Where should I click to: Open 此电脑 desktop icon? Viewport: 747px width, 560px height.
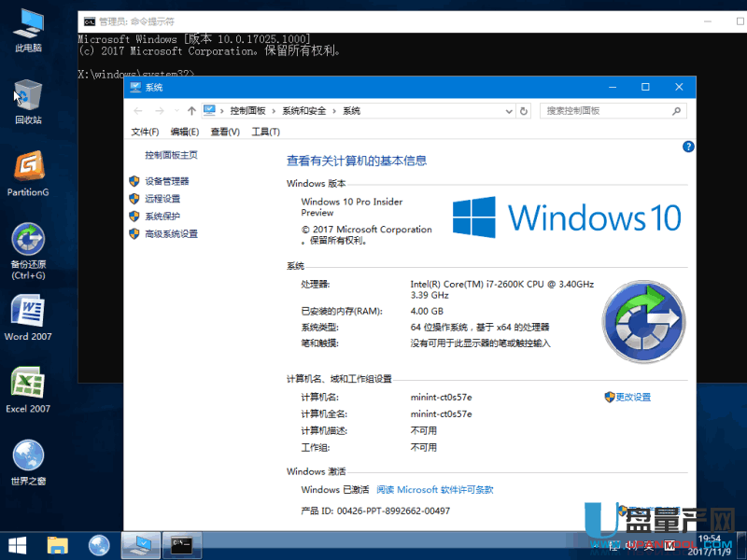(x=28, y=26)
